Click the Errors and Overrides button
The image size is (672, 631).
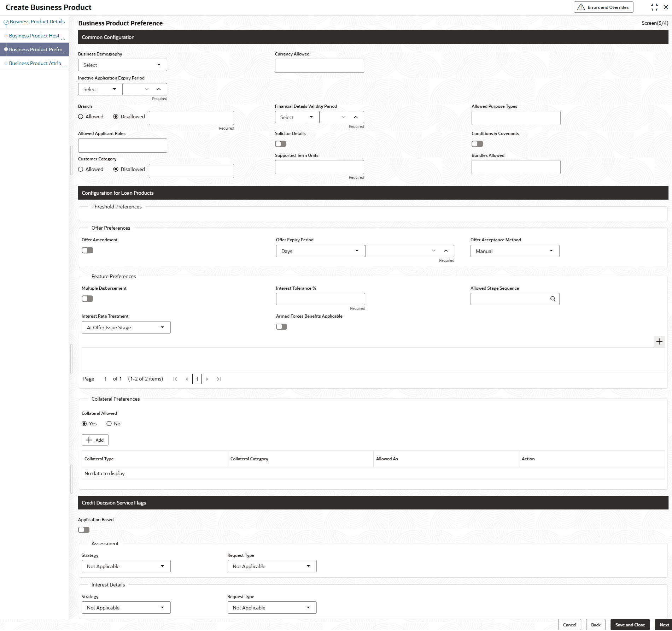(x=603, y=7)
